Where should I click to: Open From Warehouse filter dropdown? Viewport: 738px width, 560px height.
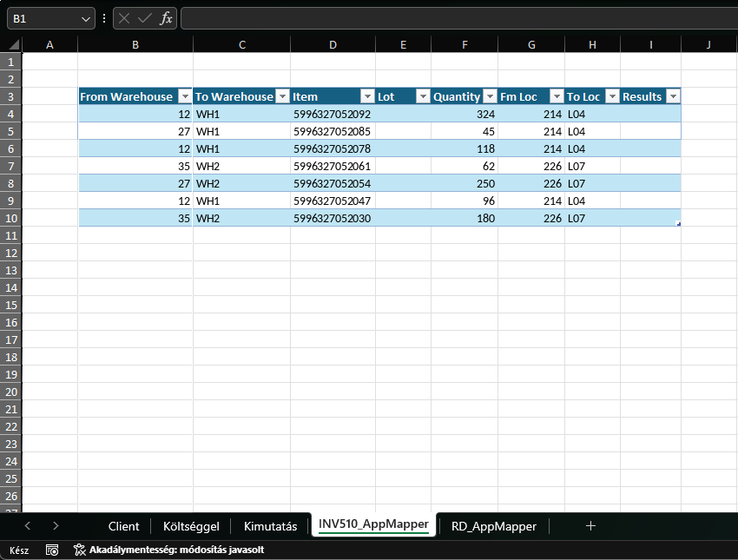point(185,96)
